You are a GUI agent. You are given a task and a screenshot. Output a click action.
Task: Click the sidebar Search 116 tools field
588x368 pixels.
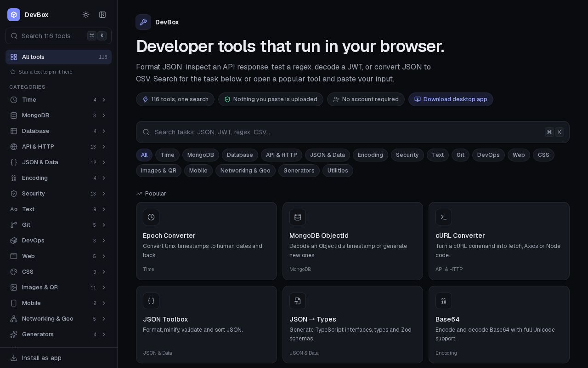click(58, 36)
